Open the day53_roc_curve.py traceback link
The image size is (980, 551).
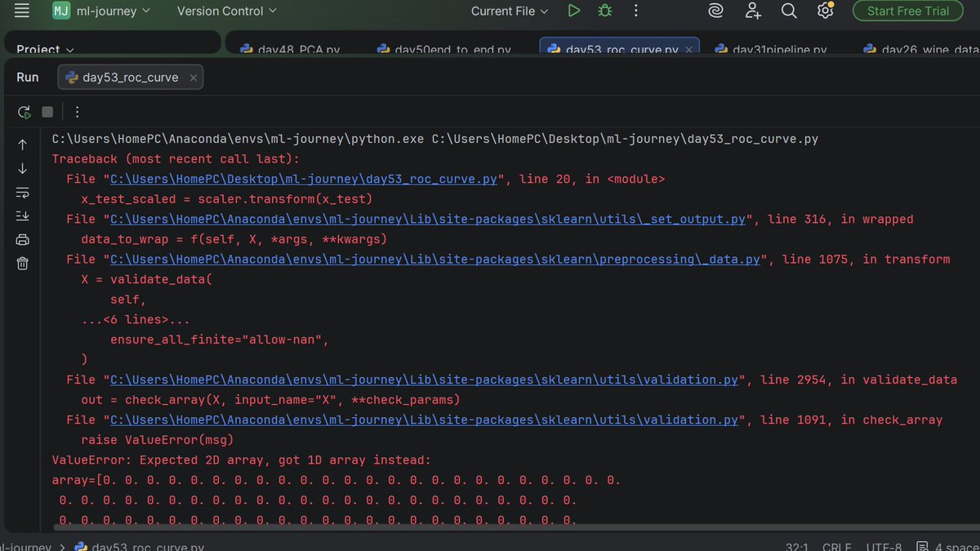[304, 179]
